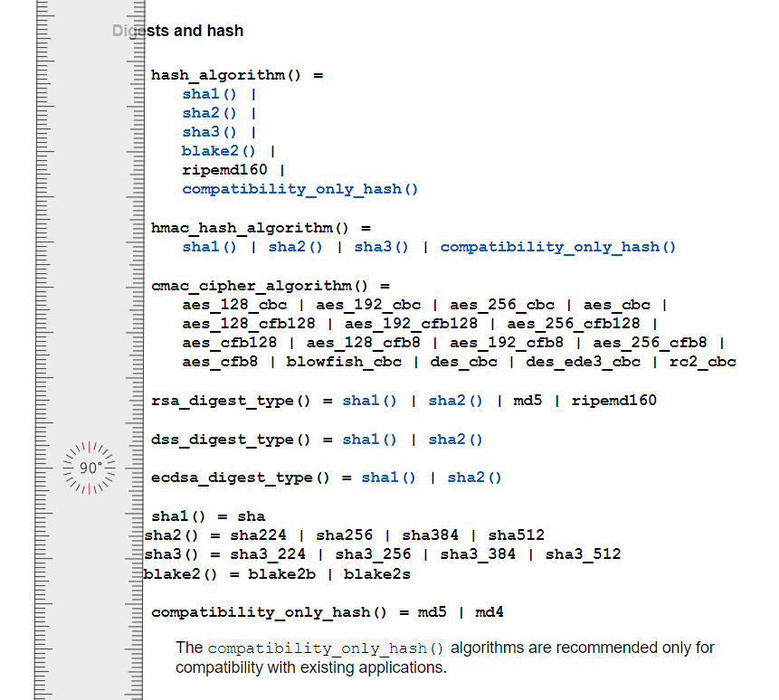This screenshot has height=700, width=779.
Task: Click sha1() link in ecdsa_digest_type() line
Action: pyautogui.click(x=388, y=478)
